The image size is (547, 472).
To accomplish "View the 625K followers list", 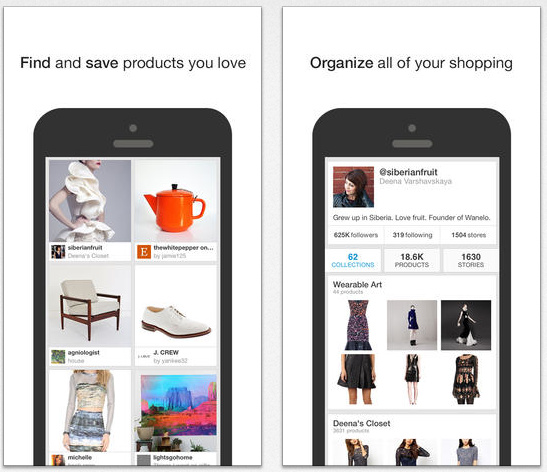I will [356, 235].
